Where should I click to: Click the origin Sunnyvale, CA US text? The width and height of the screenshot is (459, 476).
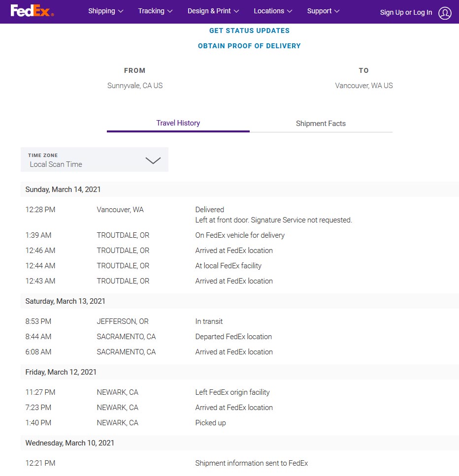tap(135, 86)
